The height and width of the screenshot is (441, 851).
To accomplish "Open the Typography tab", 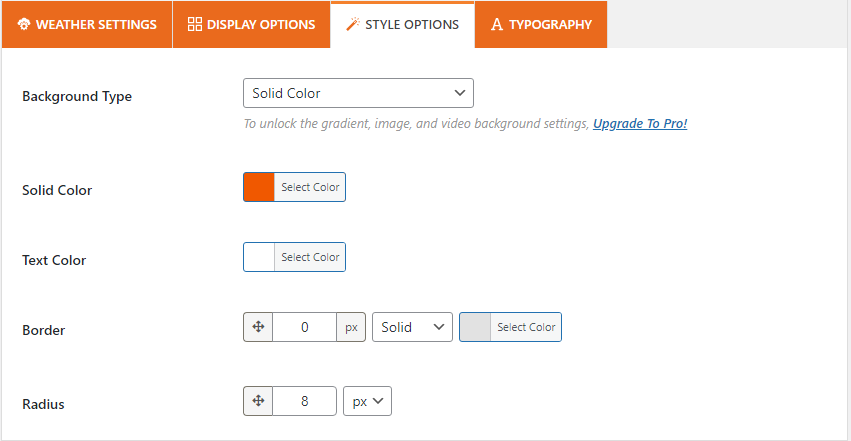I will coord(541,24).
